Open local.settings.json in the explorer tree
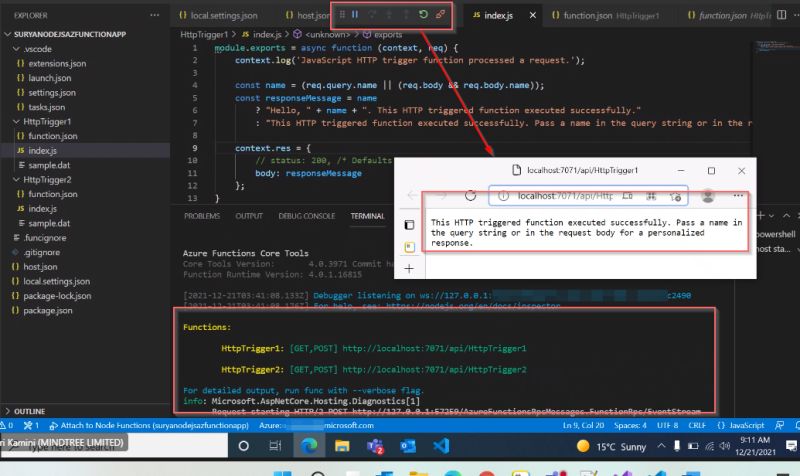800x476 pixels. point(56,282)
